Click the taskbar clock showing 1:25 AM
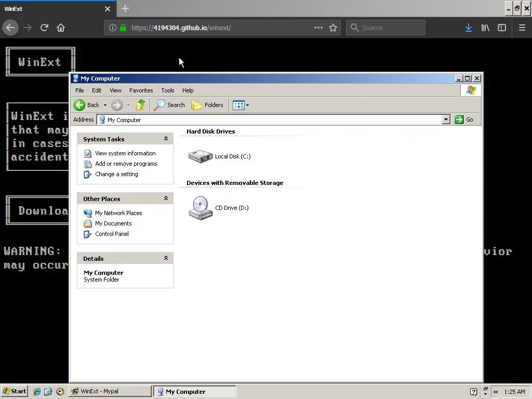Screen dimensions: 532x399 click(514, 392)
